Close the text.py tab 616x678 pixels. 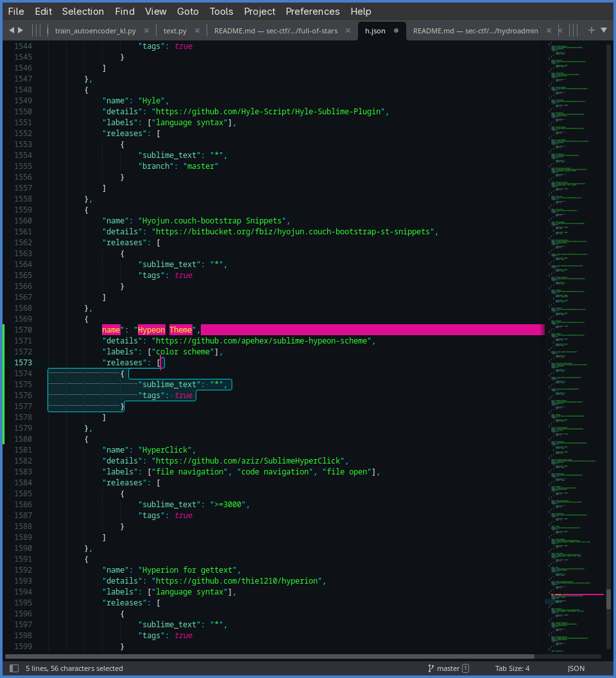coord(197,31)
